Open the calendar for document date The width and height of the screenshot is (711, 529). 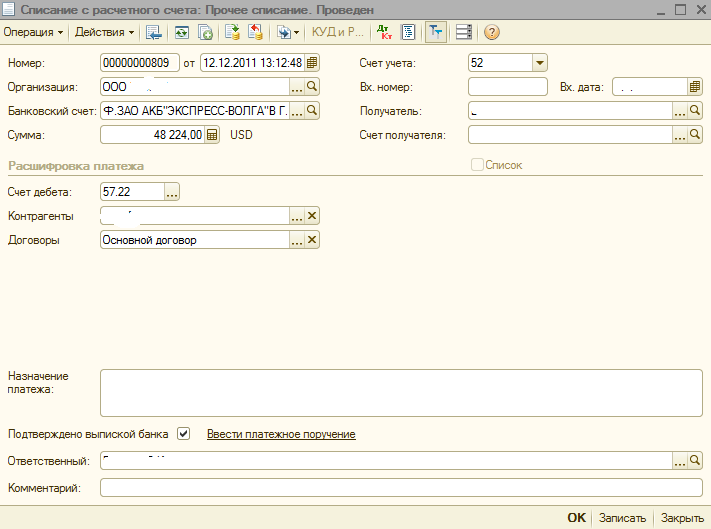[x=312, y=63]
